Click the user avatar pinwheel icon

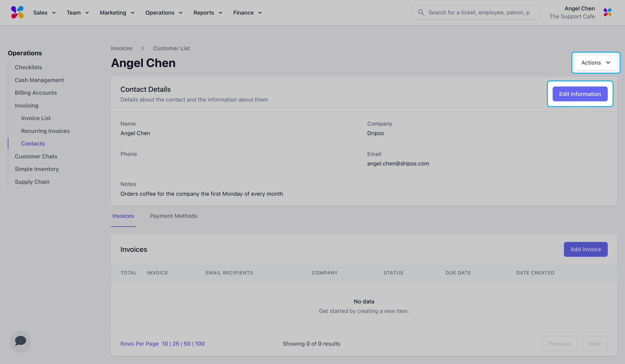point(608,12)
